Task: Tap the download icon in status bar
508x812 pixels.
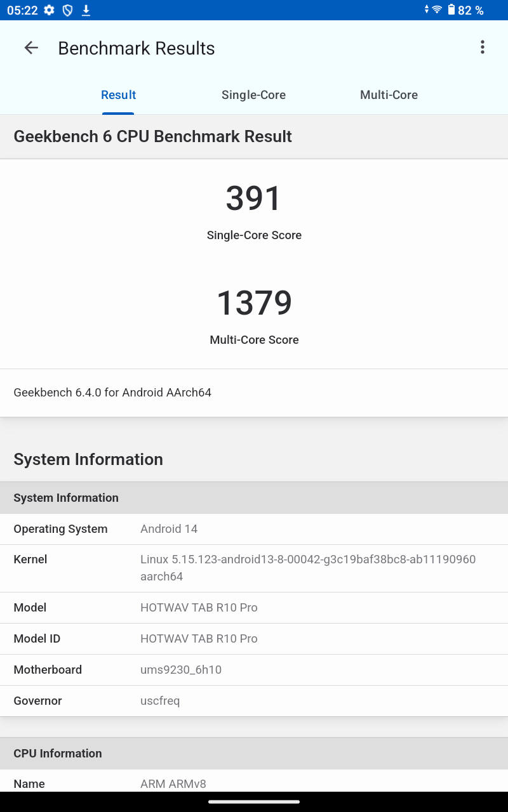Action: point(86,10)
